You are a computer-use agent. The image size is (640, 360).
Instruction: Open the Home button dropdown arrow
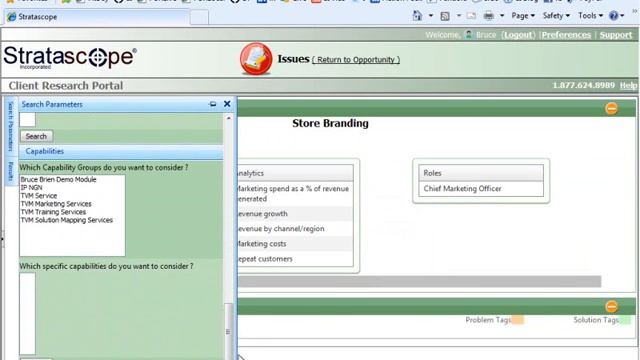coord(430,16)
